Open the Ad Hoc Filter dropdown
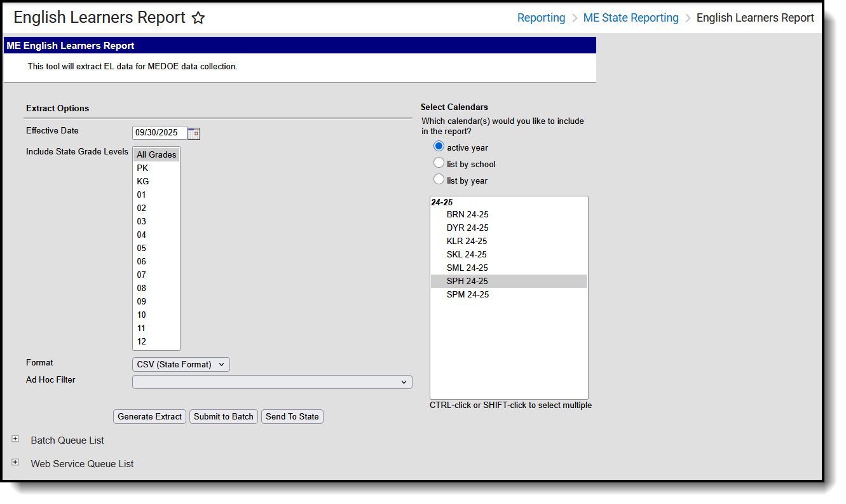The width and height of the screenshot is (846, 504). coord(272,382)
